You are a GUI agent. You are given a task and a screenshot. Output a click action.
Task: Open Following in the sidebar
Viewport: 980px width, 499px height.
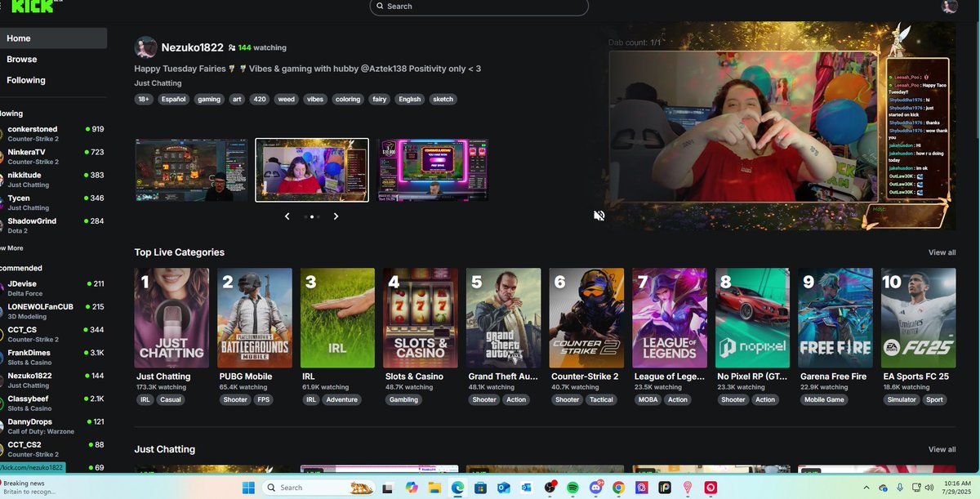[53, 80]
